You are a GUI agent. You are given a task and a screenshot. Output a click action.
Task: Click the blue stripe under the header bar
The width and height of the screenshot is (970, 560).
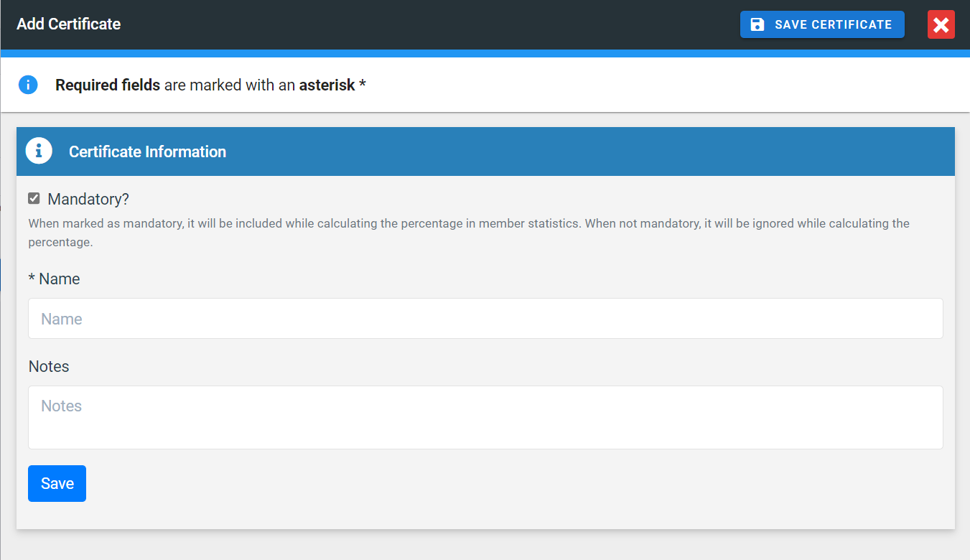click(x=485, y=53)
